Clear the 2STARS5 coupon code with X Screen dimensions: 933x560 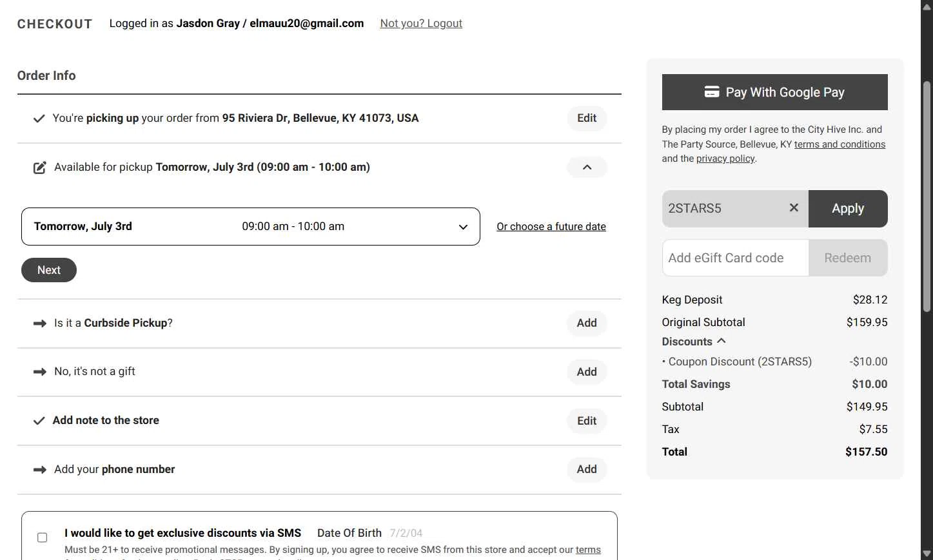[x=794, y=208]
